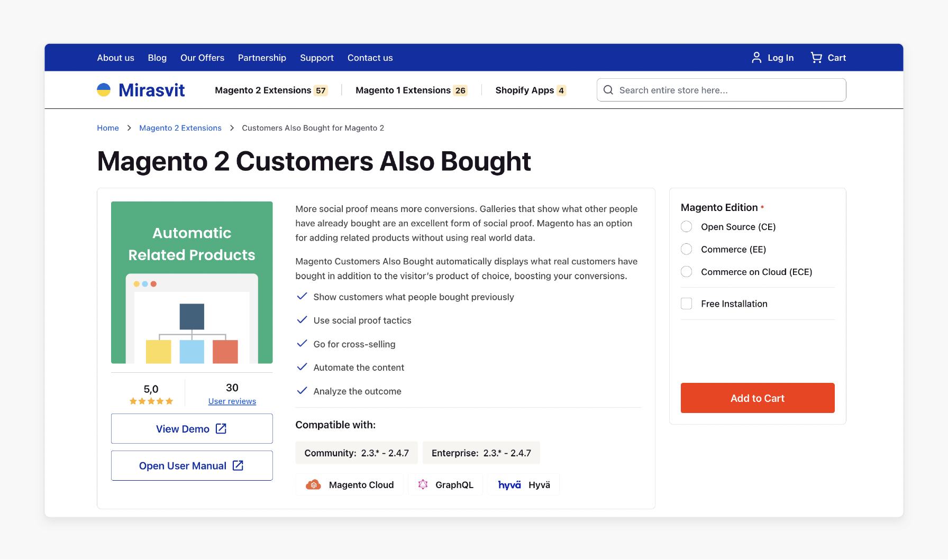The image size is (948, 560).
Task: Choose Commerce on Cloud (ECE) edition
Action: coord(686,272)
